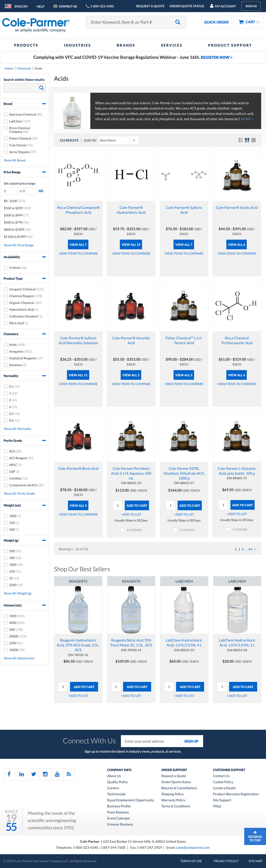Switch to large grid view icon
266x868 pixels.
click(x=254, y=140)
